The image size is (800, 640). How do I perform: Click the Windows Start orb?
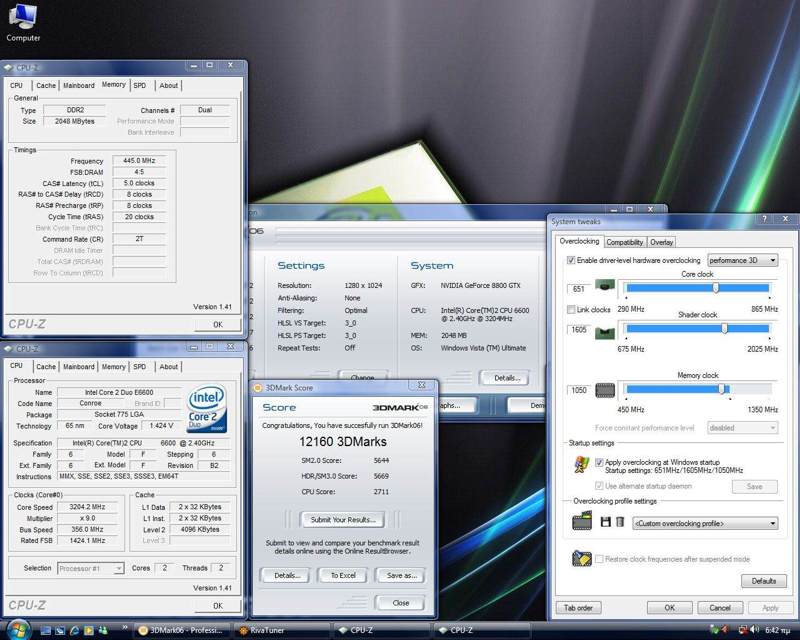click(19, 630)
